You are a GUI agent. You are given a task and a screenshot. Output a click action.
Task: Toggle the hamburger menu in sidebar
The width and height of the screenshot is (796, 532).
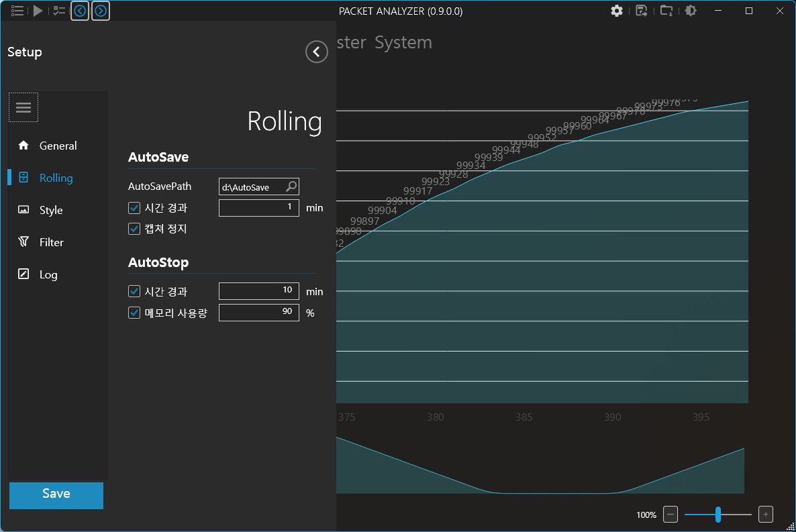(x=23, y=107)
